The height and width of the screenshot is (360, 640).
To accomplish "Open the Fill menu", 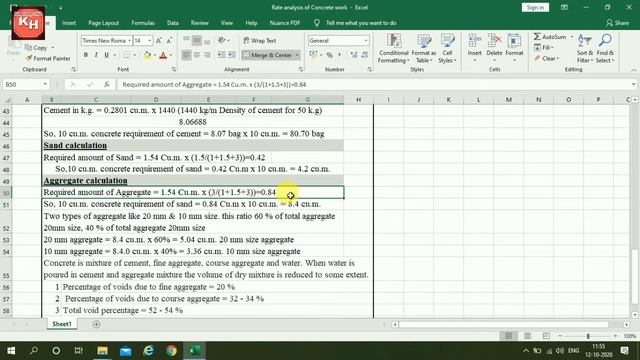I will 544,48.
